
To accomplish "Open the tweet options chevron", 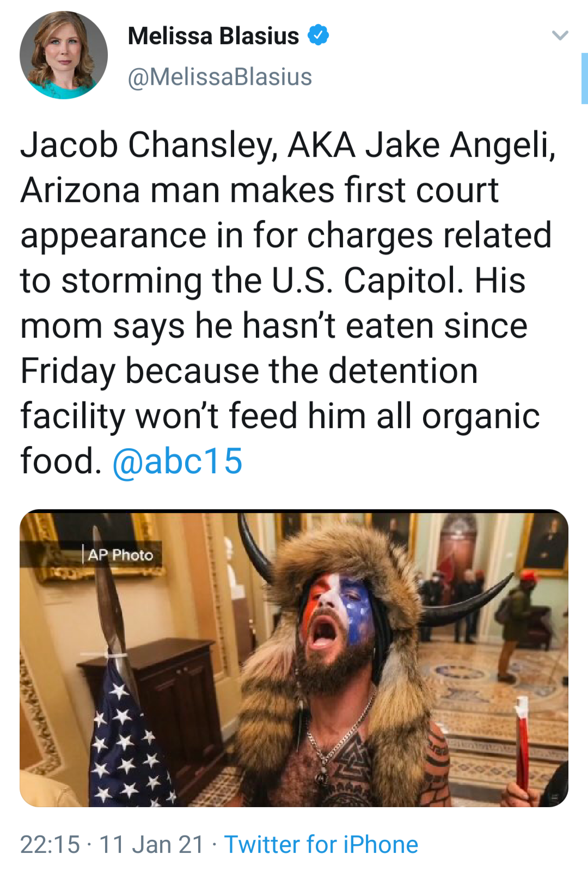I will pos(560,36).
